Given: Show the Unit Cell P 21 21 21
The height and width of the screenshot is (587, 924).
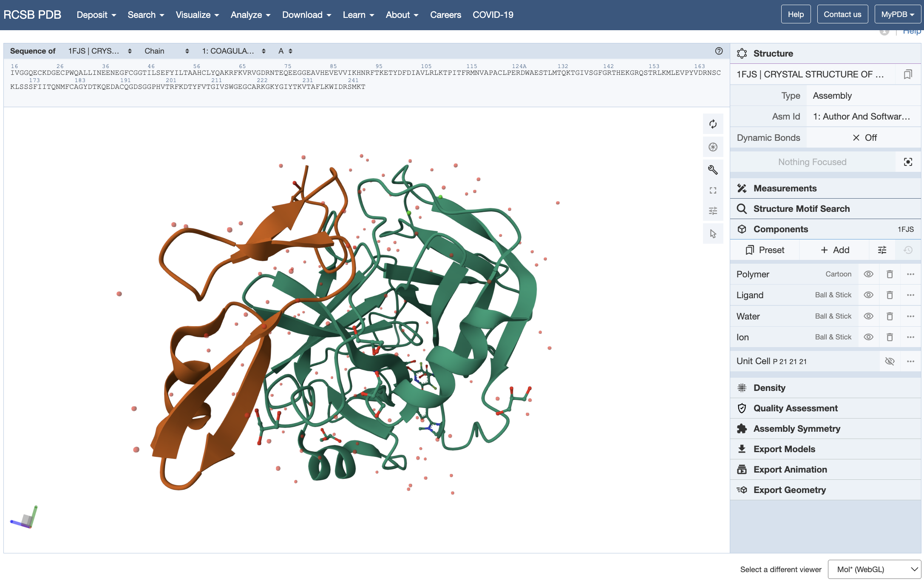Looking at the screenshot, I should click(x=890, y=362).
